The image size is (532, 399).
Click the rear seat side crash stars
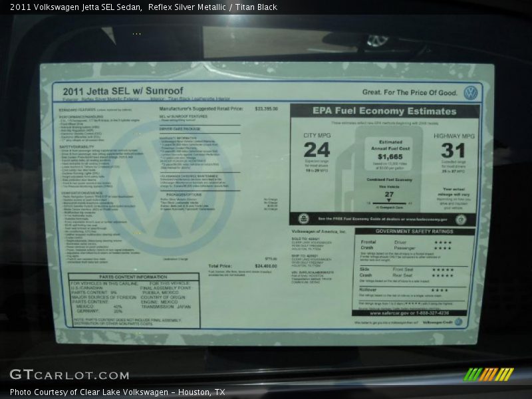[x=443, y=275]
